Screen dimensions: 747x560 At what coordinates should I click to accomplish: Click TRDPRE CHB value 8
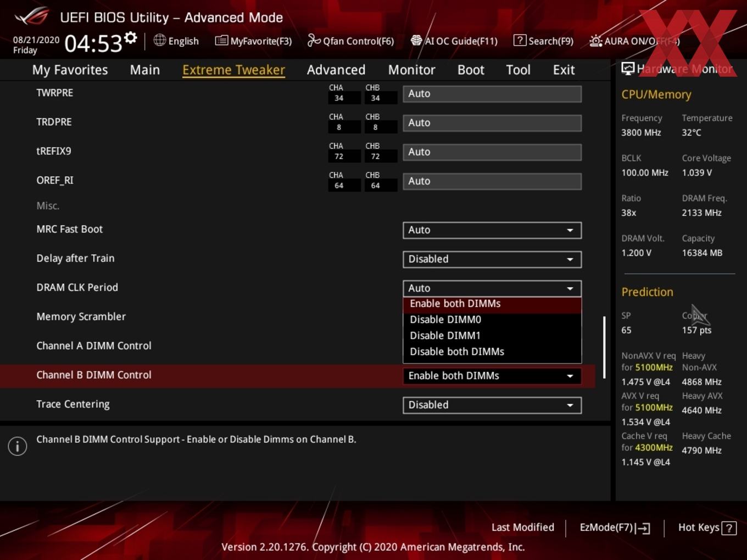tap(375, 127)
